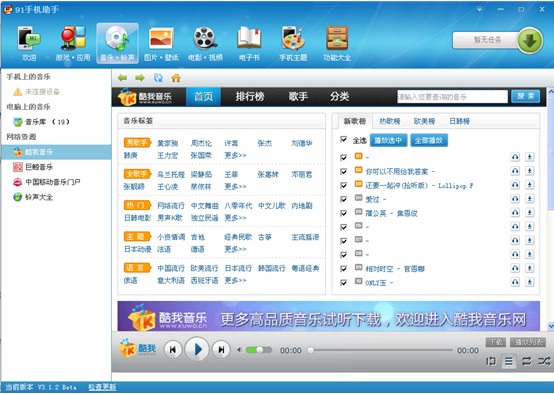Toggle the 全选 select-all checkbox
Viewport: 554px width, 394px height.
coord(343,140)
